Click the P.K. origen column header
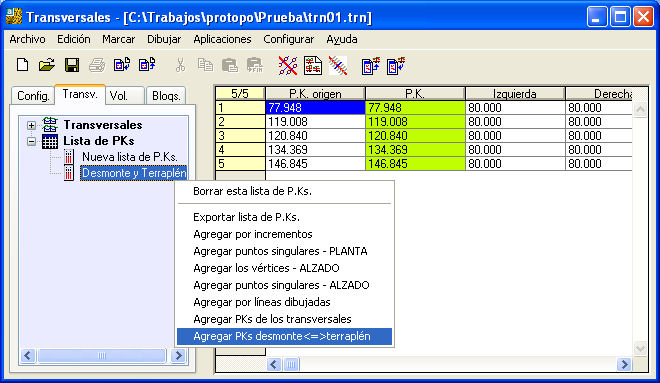 tap(315, 93)
